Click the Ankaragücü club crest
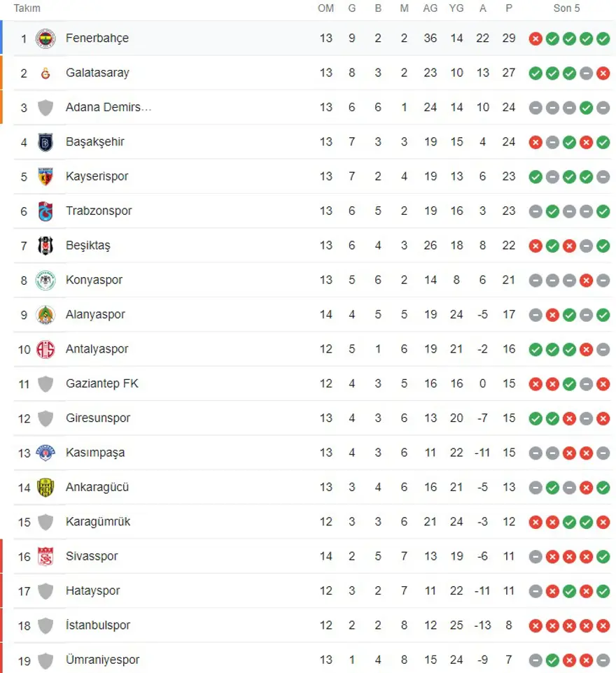Image resolution: width=616 pixels, height=673 pixels. click(45, 488)
